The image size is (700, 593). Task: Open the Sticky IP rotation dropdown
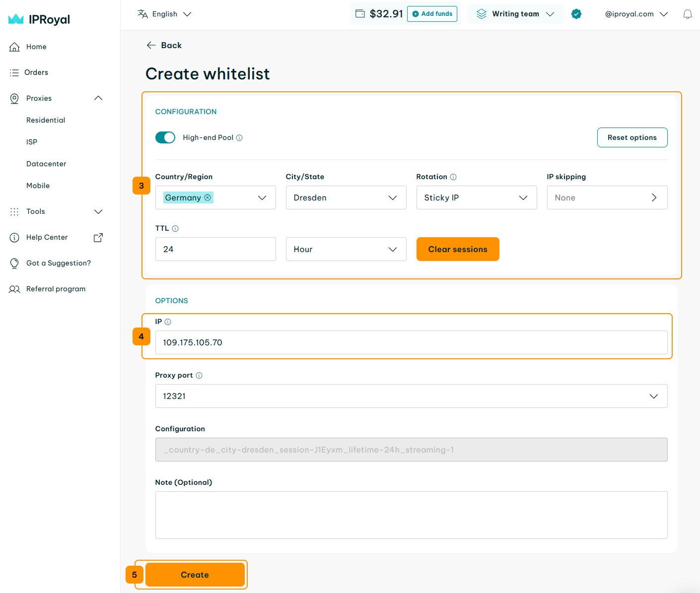click(x=477, y=198)
